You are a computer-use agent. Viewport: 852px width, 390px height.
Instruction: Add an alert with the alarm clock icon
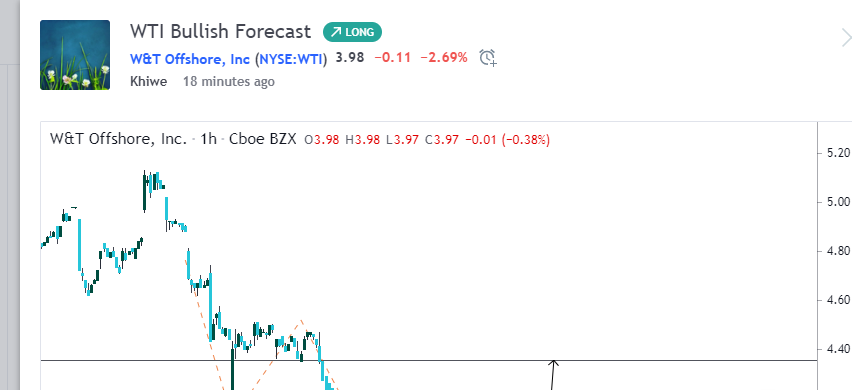[487, 58]
